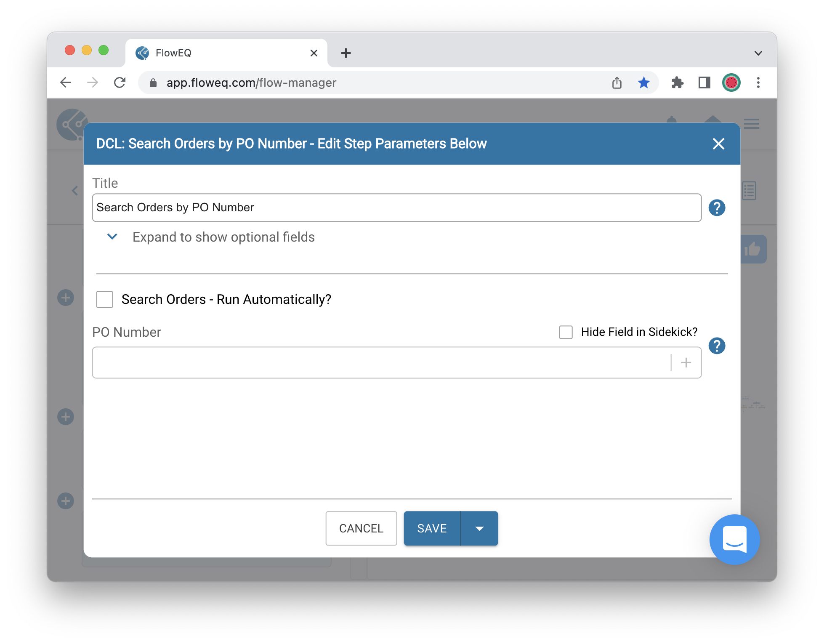This screenshot has height=644, width=824.
Task: Enable Hide Field in Sidekick checkbox
Action: [x=566, y=332]
